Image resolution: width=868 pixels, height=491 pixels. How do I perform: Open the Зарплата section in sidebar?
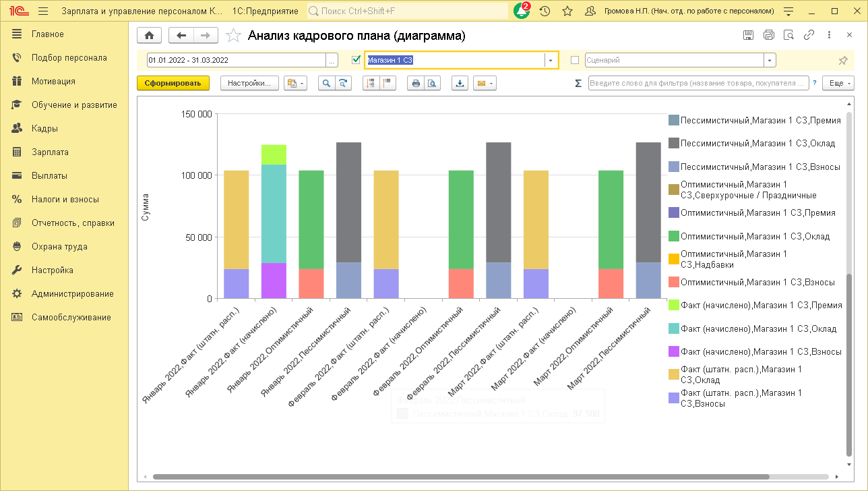coord(50,152)
